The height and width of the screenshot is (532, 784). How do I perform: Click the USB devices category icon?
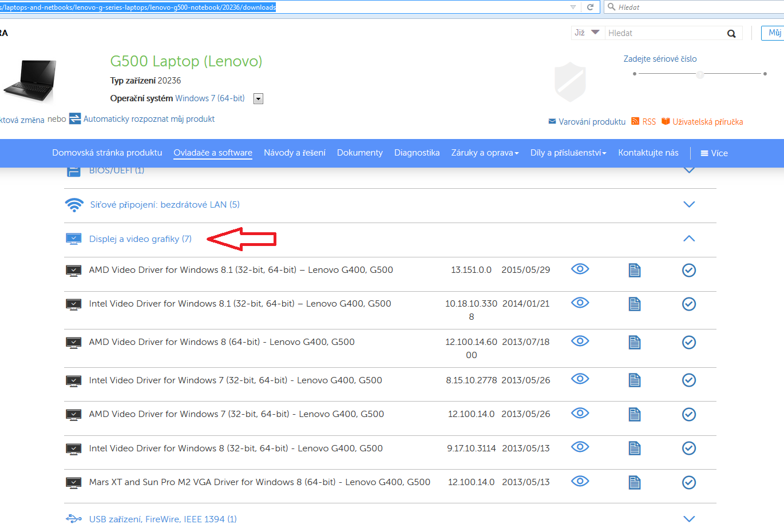74,519
